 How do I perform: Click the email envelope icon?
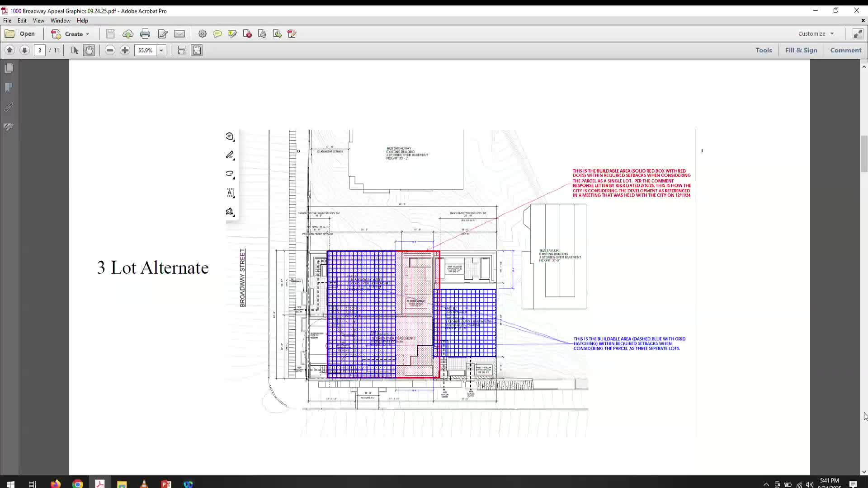pos(179,34)
